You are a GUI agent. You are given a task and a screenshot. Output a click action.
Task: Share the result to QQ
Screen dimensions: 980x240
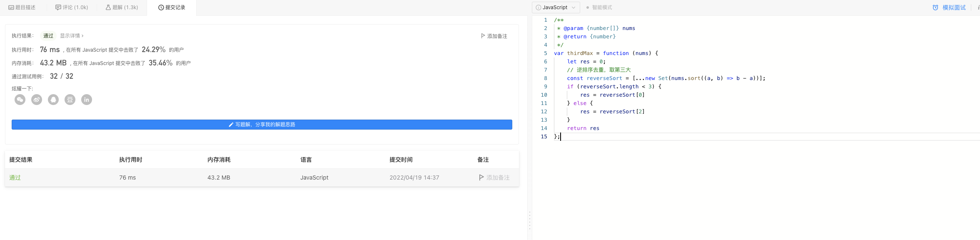point(53,100)
